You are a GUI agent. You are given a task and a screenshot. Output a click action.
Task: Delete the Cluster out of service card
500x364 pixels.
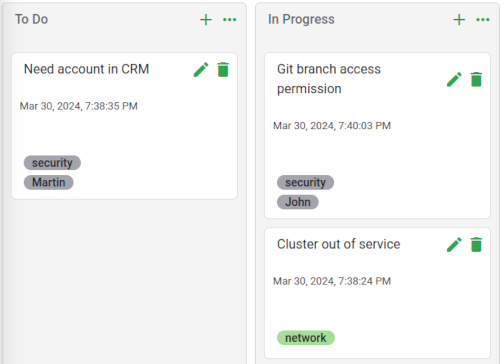click(x=476, y=244)
